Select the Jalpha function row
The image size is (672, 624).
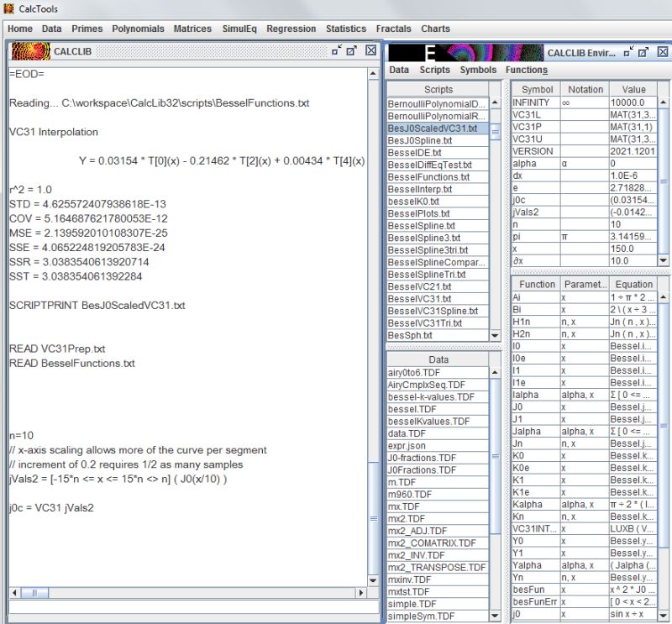point(584,431)
